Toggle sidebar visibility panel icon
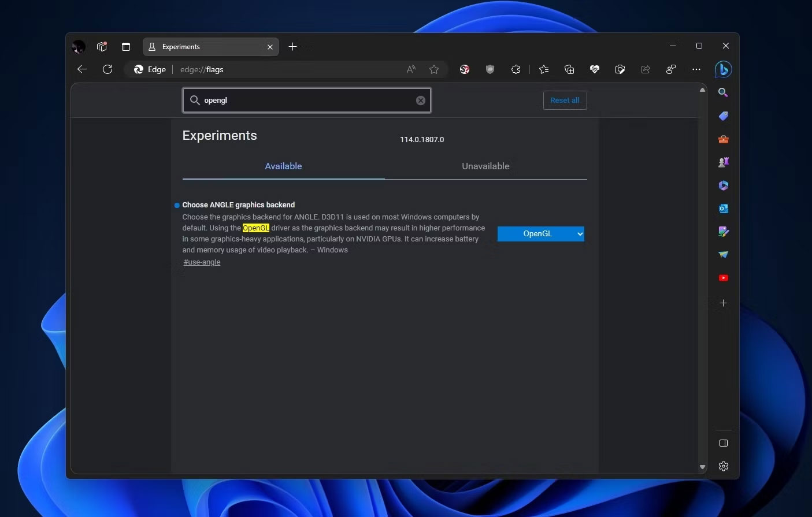The image size is (812, 517). 723,443
